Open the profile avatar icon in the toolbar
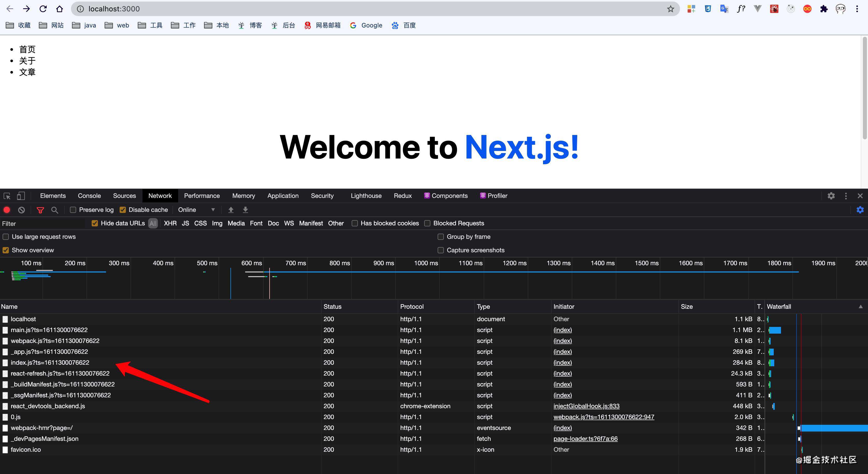This screenshot has height=474, width=868. click(x=840, y=9)
